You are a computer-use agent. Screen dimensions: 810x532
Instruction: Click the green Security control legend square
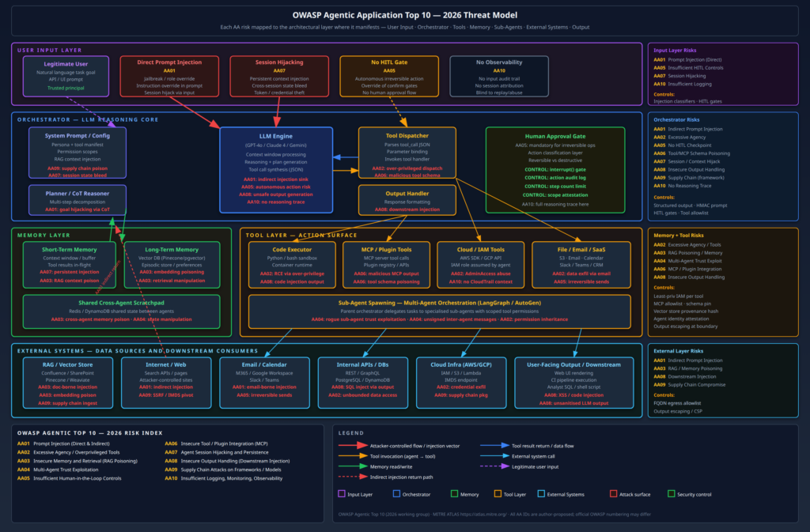point(671,494)
